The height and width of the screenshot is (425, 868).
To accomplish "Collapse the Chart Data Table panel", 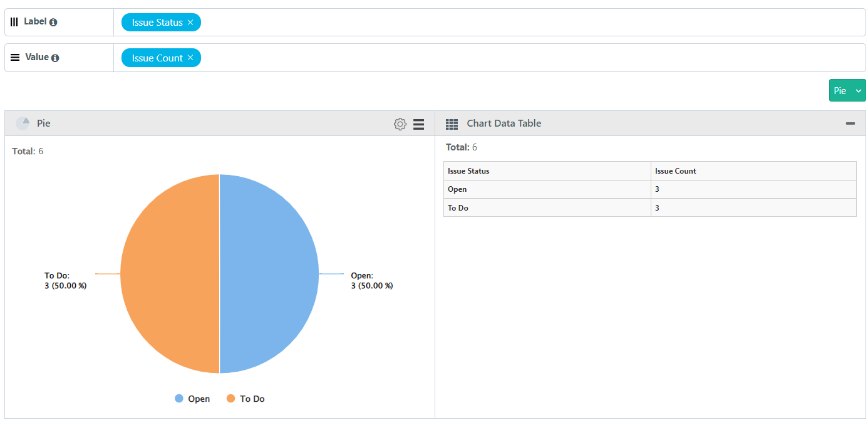I will (850, 123).
